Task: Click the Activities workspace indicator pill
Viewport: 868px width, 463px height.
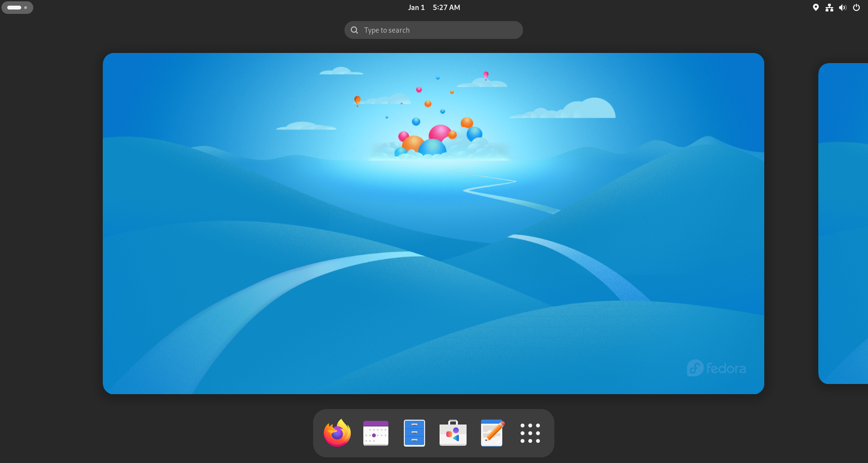Action: pos(17,8)
